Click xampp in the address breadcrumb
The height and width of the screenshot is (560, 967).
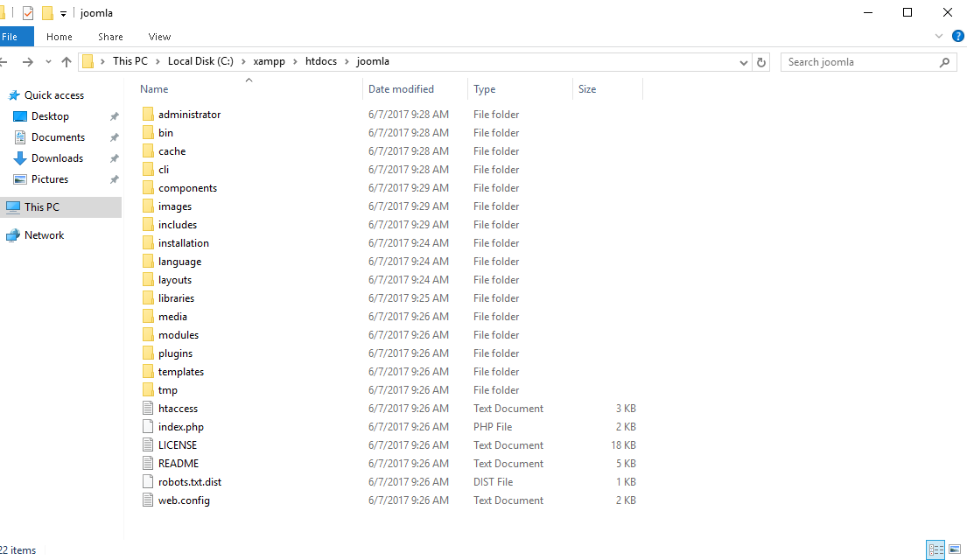(x=269, y=61)
